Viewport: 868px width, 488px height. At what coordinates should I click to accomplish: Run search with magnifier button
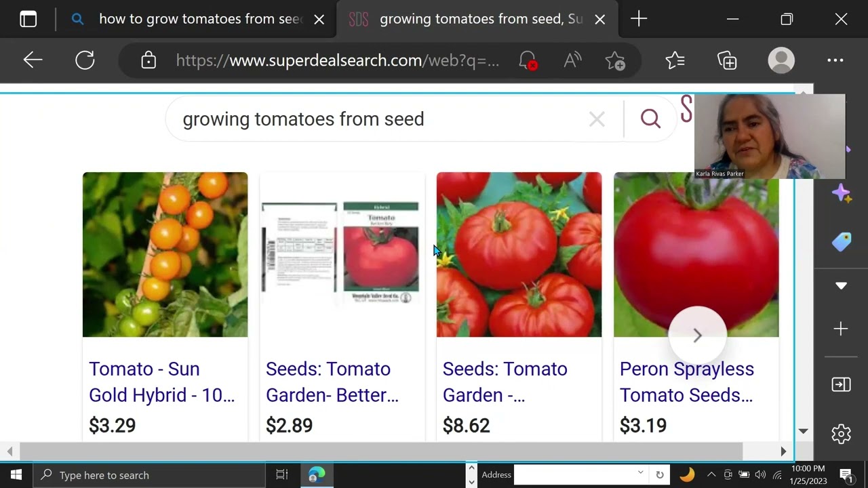point(650,119)
